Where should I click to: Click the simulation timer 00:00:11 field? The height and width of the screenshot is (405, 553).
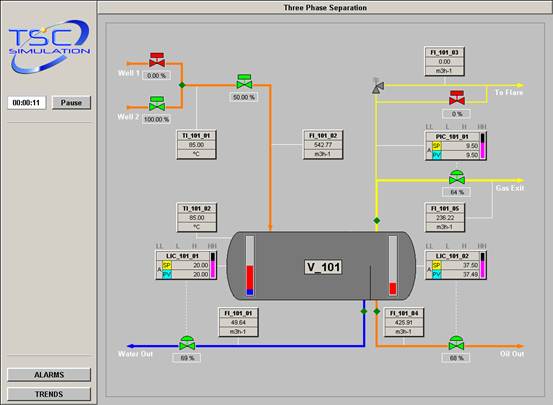click(26, 103)
